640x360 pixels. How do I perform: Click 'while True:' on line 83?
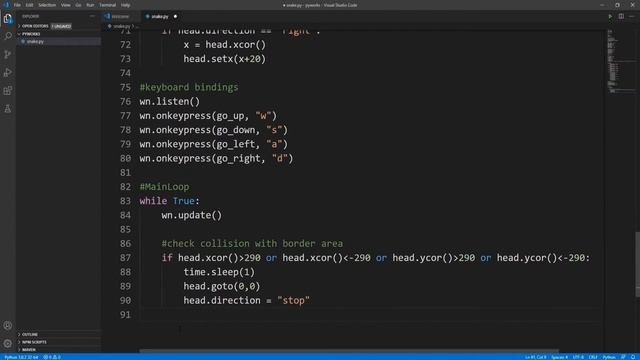(x=169, y=201)
